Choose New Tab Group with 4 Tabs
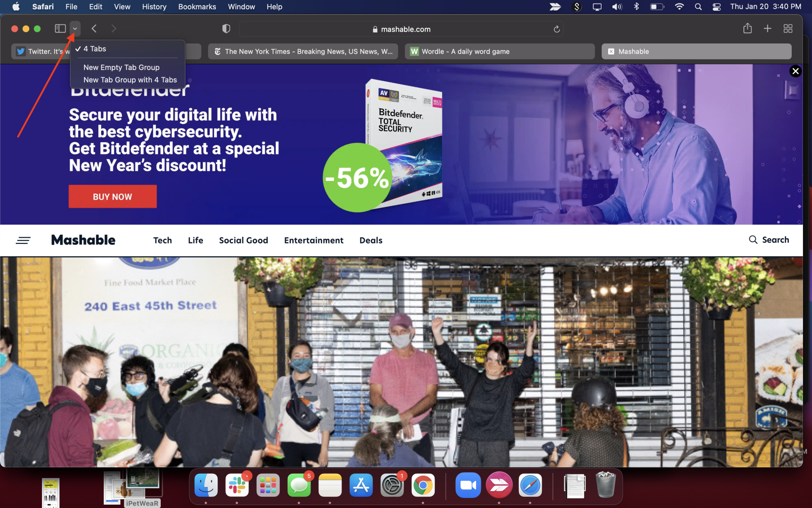Image resolution: width=812 pixels, height=508 pixels. 127,80
